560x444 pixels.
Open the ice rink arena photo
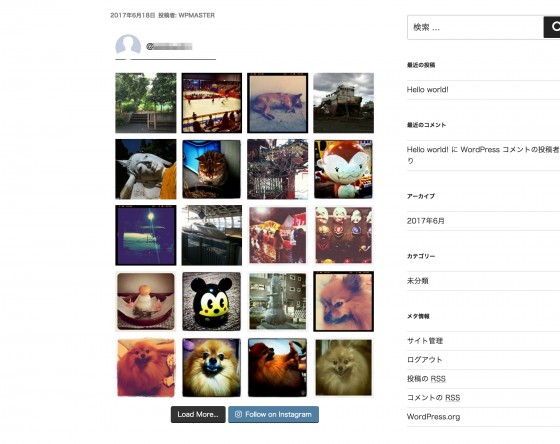[211, 103]
